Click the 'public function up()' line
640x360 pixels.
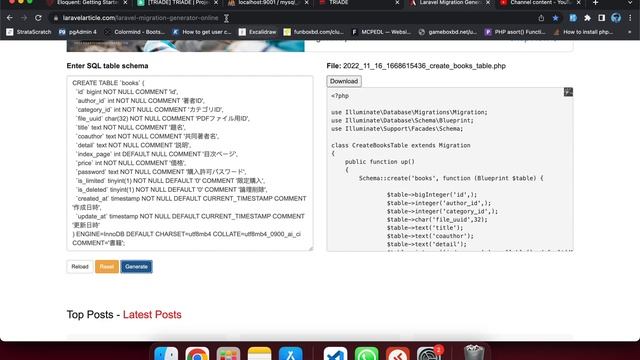(380, 162)
